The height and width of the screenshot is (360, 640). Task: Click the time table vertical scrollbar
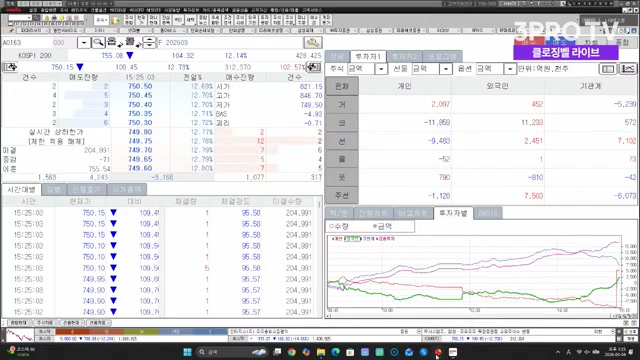point(320,257)
